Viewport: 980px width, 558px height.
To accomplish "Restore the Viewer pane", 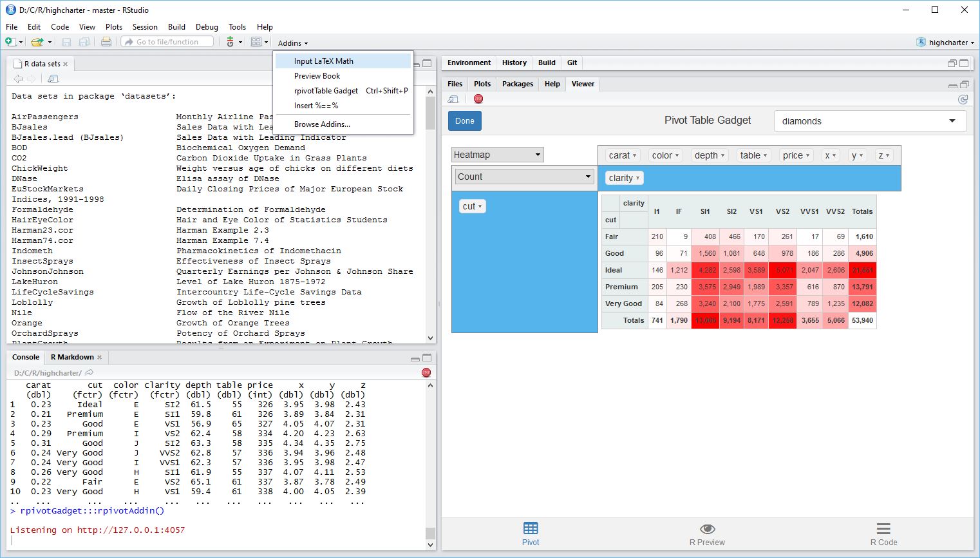I will pos(964,85).
